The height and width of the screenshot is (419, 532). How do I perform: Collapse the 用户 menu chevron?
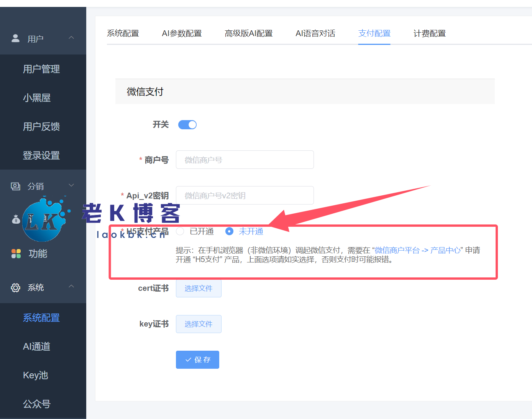pos(71,38)
